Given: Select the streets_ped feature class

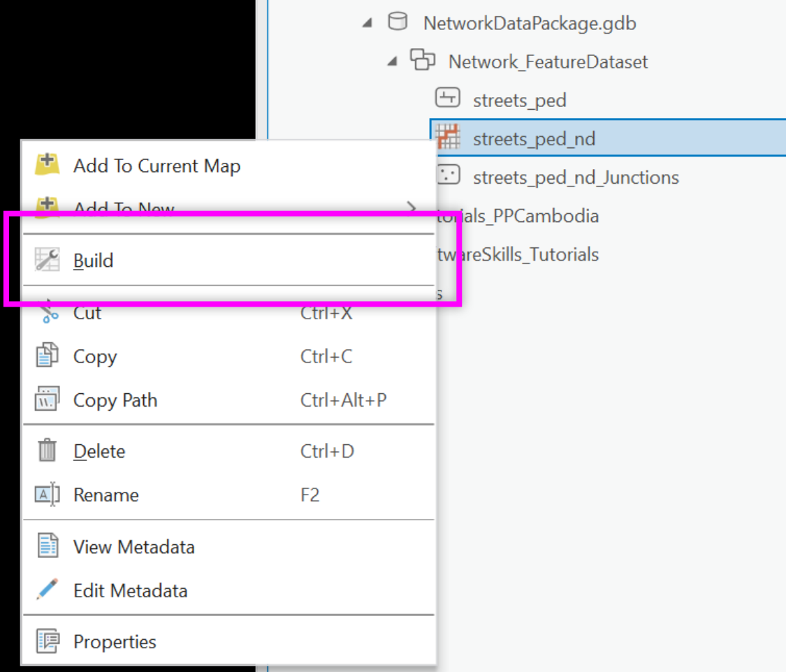Looking at the screenshot, I should pyautogui.click(x=520, y=99).
